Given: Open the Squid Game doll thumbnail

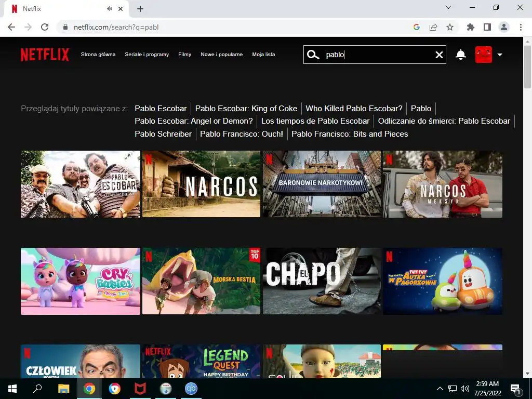Looking at the screenshot, I should point(322,362).
